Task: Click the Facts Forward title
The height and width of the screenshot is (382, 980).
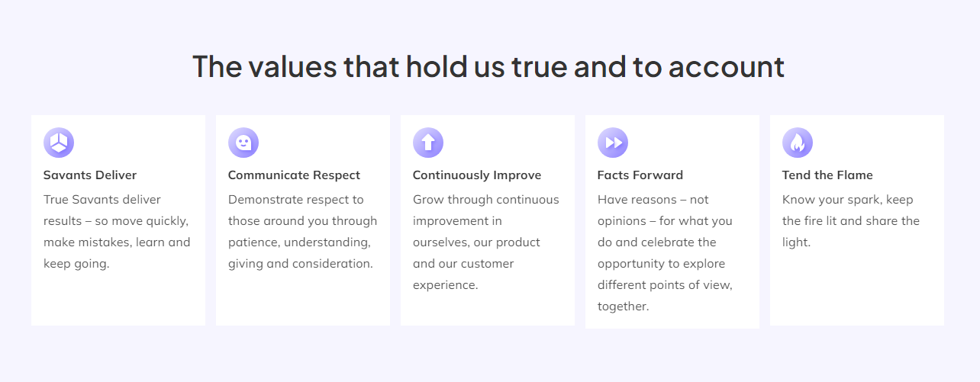Action: (x=640, y=175)
